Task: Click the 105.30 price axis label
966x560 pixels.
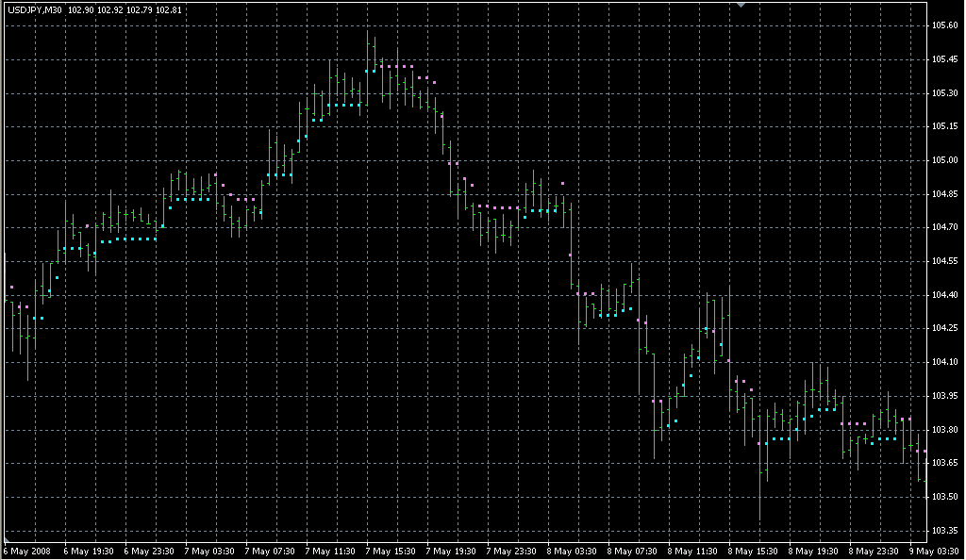Action: (945, 93)
